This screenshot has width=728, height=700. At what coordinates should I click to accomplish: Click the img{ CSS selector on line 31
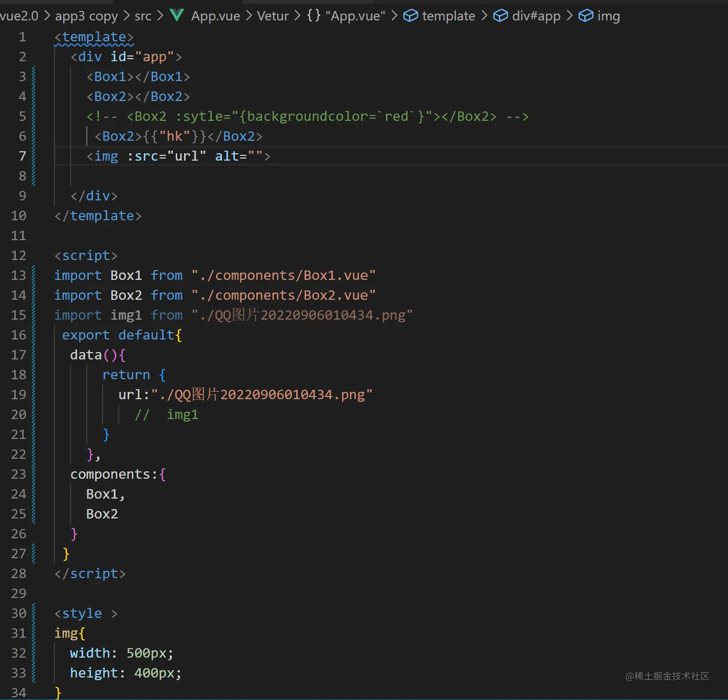click(x=70, y=634)
